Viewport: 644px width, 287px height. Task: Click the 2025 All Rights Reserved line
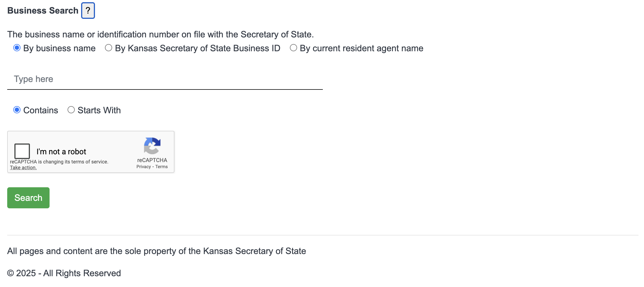(64, 273)
